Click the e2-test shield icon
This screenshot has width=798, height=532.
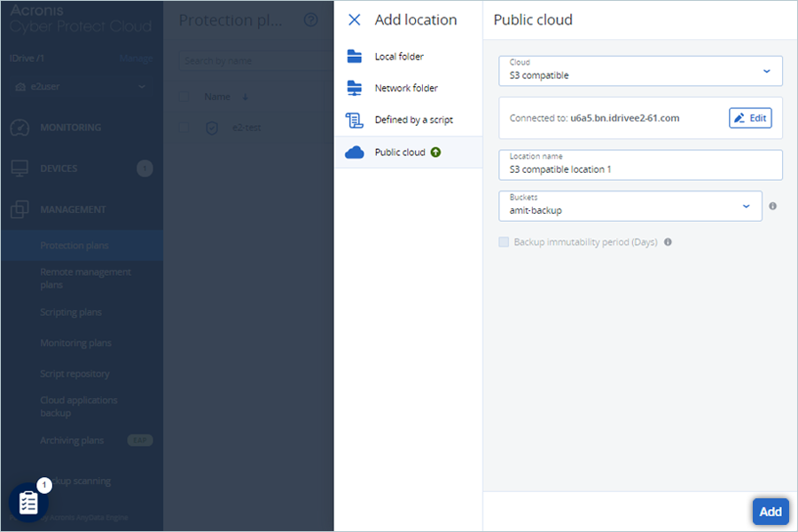[x=212, y=128]
